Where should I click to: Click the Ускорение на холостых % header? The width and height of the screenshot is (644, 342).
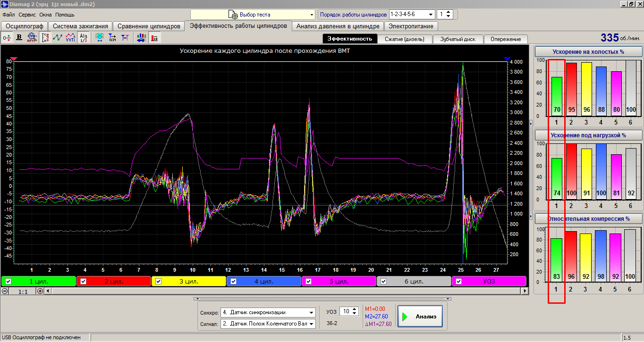tap(588, 52)
